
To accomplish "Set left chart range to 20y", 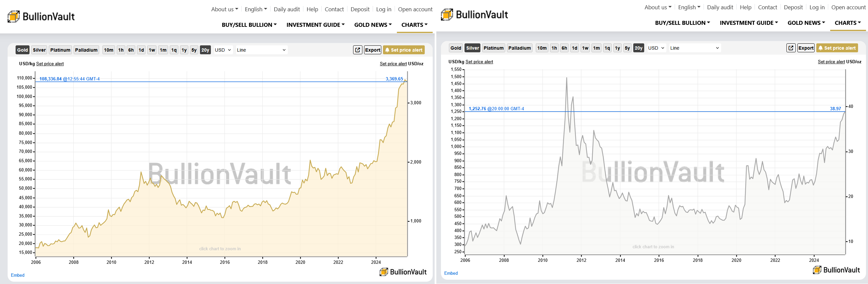I will tap(205, 50).
